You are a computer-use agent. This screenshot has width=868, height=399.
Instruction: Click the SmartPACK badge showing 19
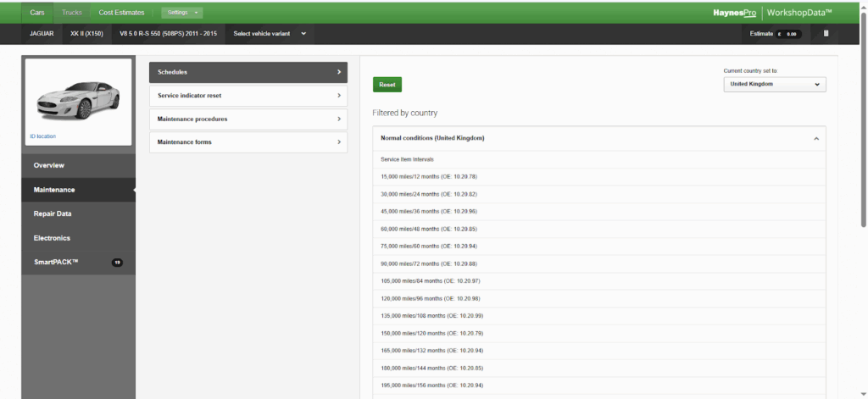point(117,263)
